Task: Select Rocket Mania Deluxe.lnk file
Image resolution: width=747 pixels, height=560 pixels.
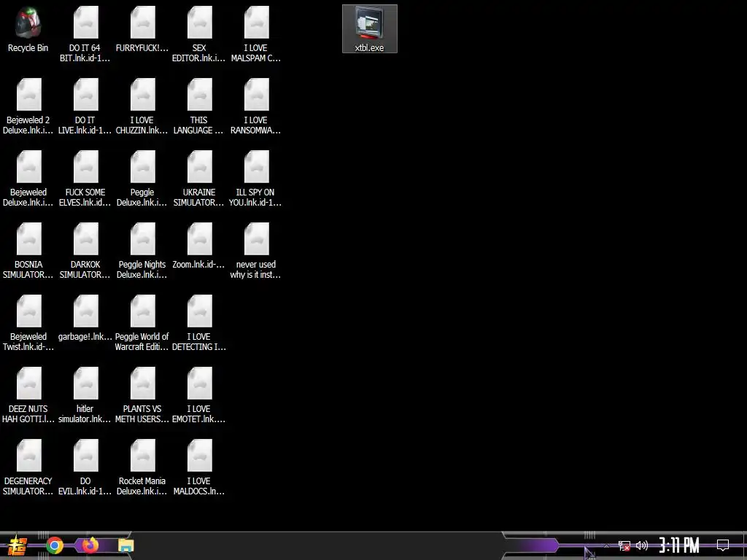Action: point(142,468)
